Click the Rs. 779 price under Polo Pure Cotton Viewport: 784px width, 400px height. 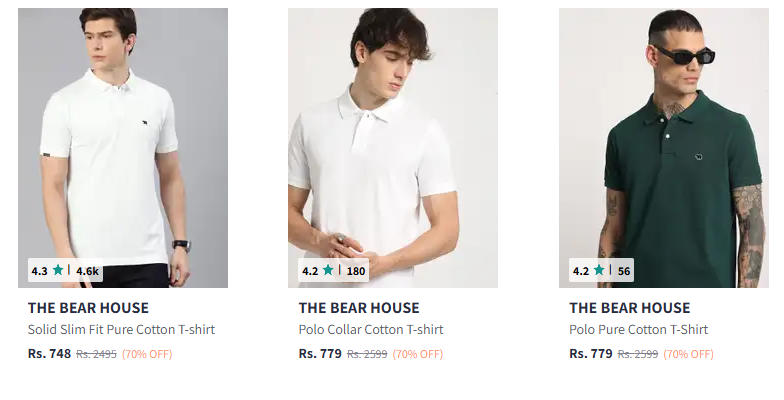[591, 353]
